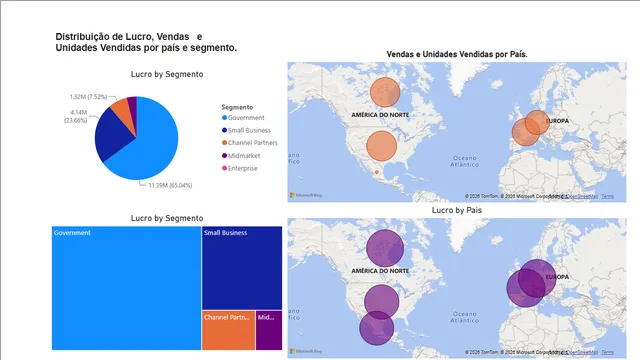Select Government legend label
The image size is (640, 360).
246,118
